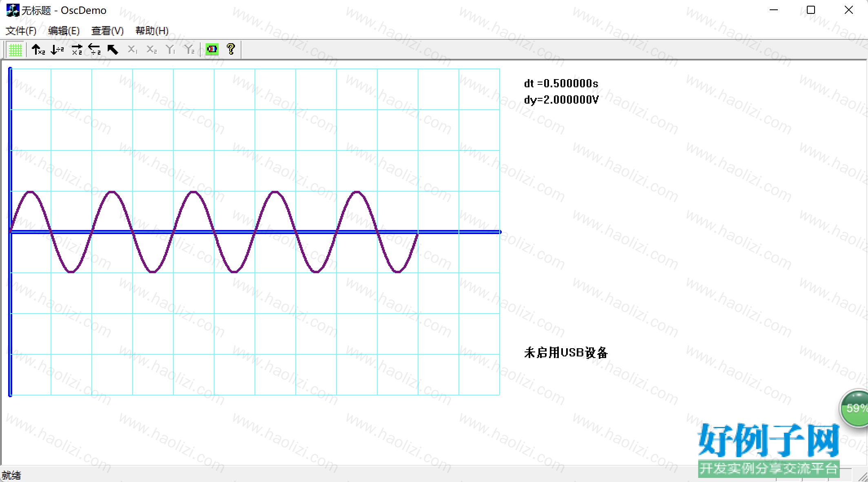868x482 pixels.
Task: Click the green USB device toolbar icon
Action: tap(212, 50)
